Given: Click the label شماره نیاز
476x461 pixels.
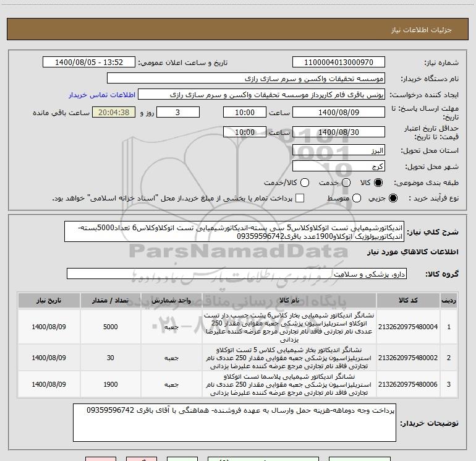Looking at the screenshot, I should pos(441,62).
